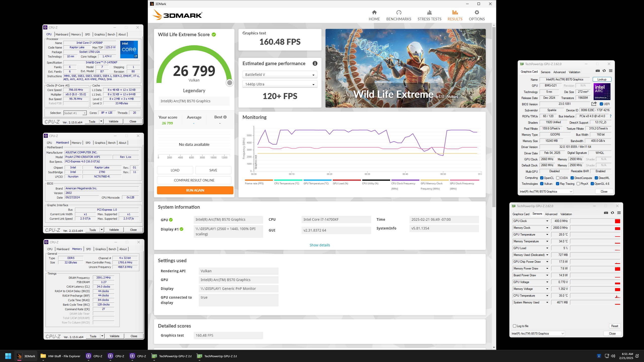644x362 pixels.
Task: Open the Board Power Draw sensor dropdown
Action: coord(547,275)
